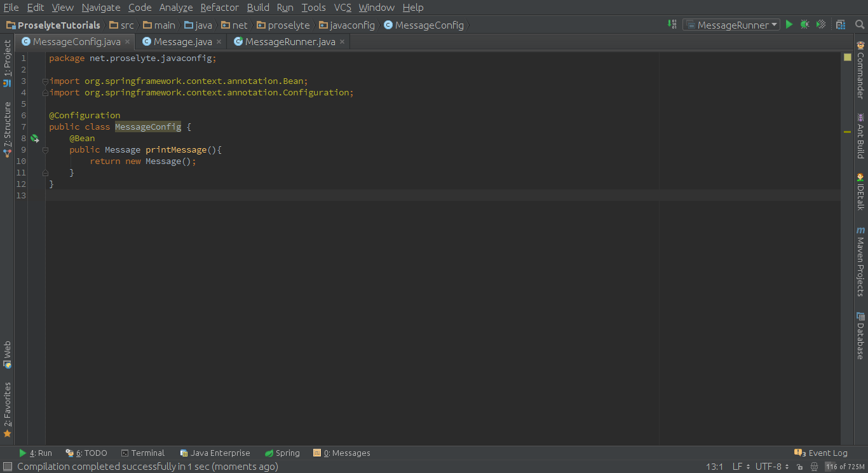This screenshot has height=473, width=868.
Task: Close the MessageRunner.java tab
Action: pyautogui.click(x=342, y=42)
